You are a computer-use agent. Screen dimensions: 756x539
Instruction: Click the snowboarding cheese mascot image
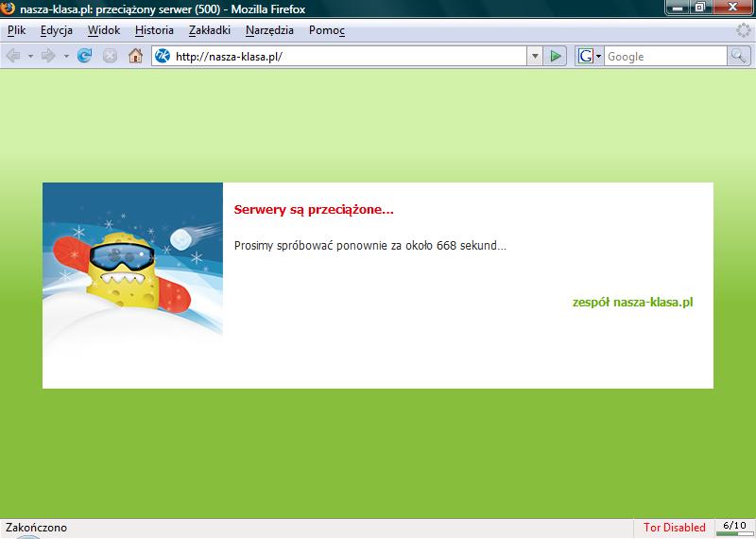pyautogui.click(x=132, y=269)
